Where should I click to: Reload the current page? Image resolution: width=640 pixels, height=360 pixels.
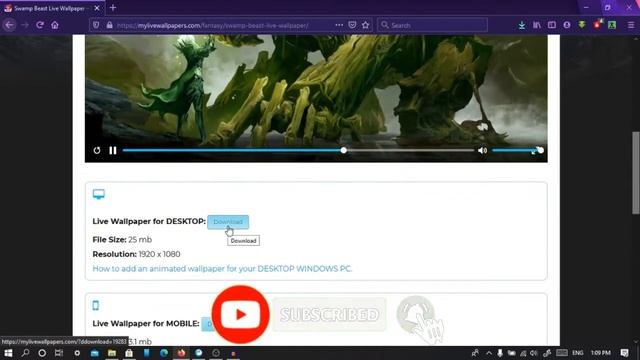(40, 25)
